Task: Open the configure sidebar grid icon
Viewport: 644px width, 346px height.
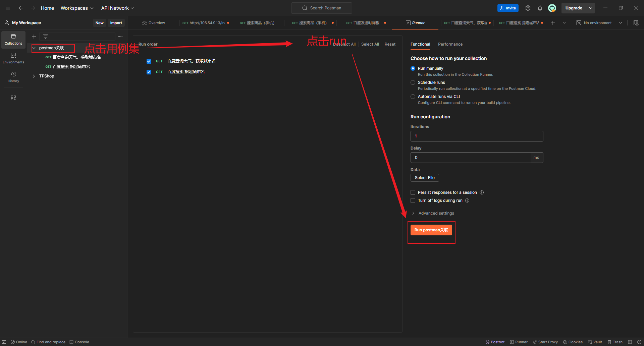Action: pos(13,98)
